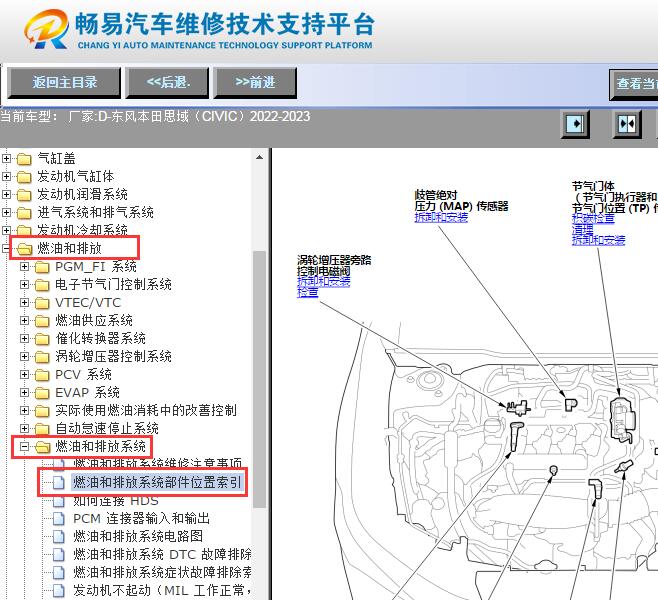Click the folder icon beside 实际使用燃油消耗中的改善控制
This screenshot has height=600, width=658.
pyautogui.click(x=42, y=411)
